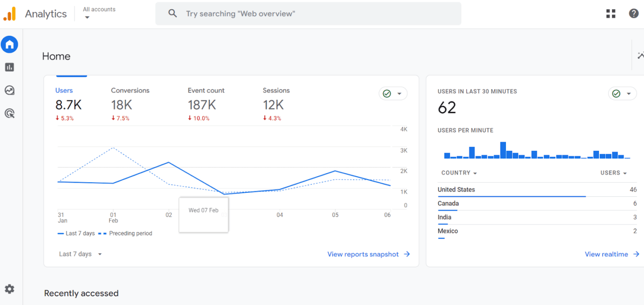Image resolution: width=644 pixels, height=305 pixels.
Task: Expand the overview card data quality dropdown arrow
Action: point(399,94)
